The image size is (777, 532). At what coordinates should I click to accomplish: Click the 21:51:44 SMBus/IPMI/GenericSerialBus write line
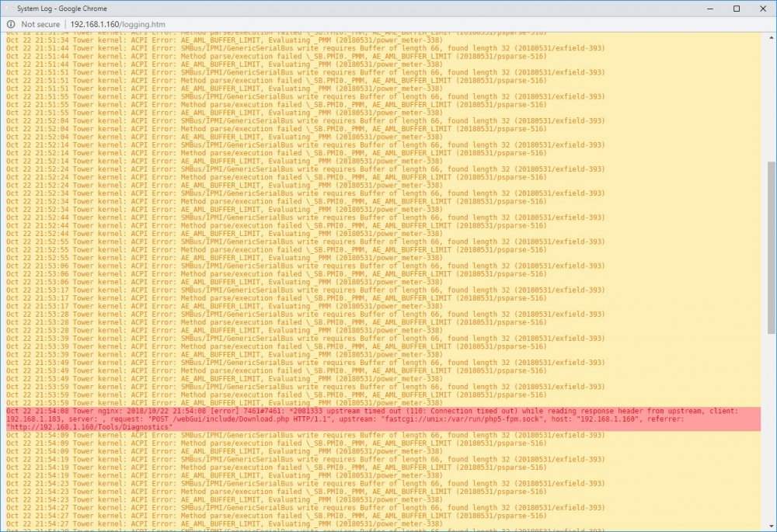(305, 49)
